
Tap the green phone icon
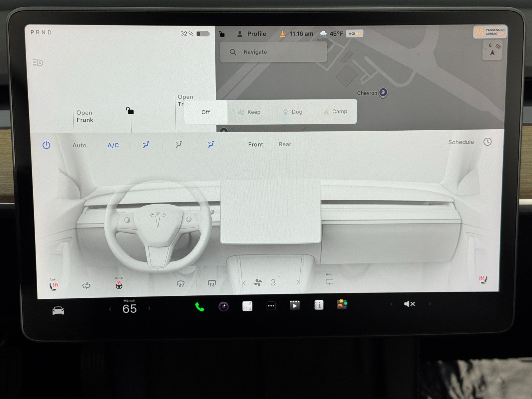(199, 307)
